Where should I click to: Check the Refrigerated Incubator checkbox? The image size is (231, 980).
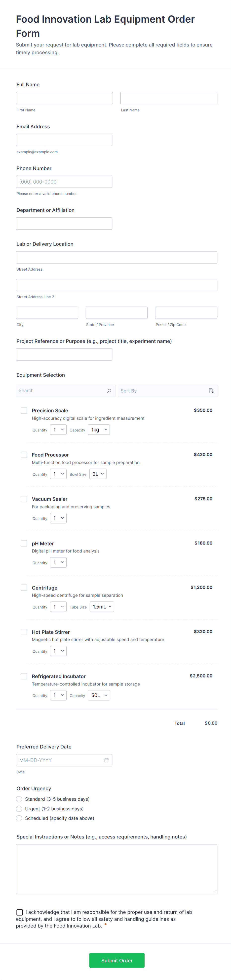24,676
